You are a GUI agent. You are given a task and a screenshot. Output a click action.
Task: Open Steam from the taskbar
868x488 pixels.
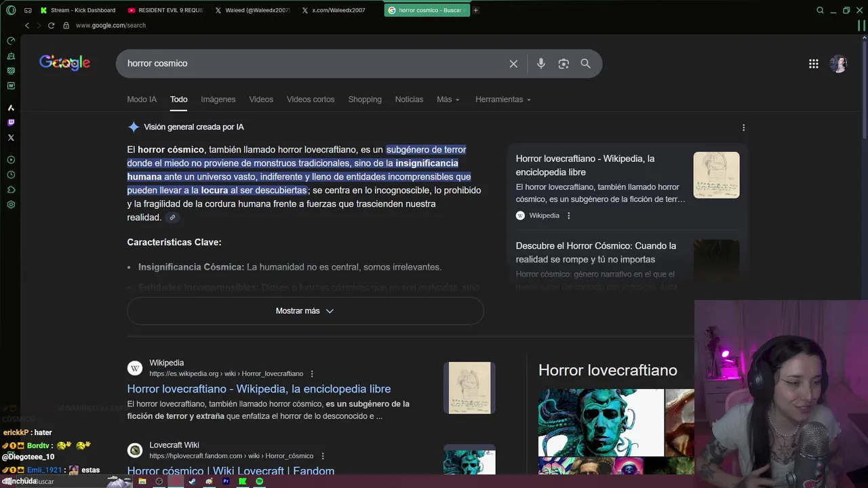click(x=193, y=481)
